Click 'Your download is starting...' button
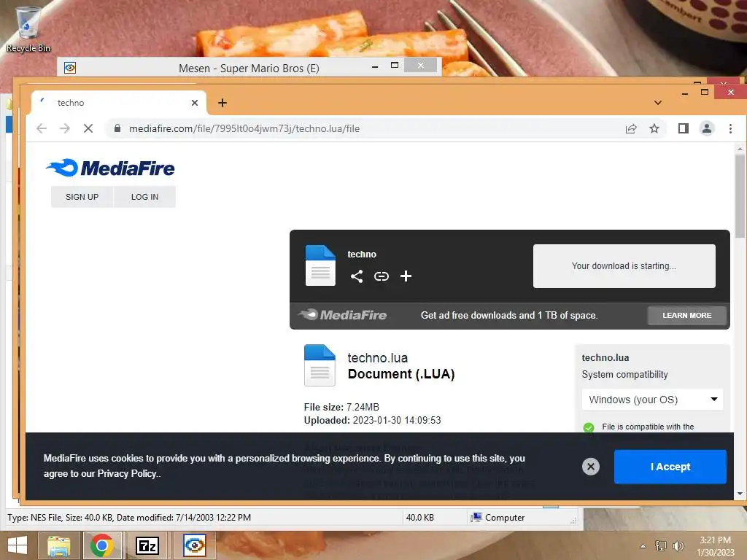This screenshot has width=747, height=560. coord(624,266)
